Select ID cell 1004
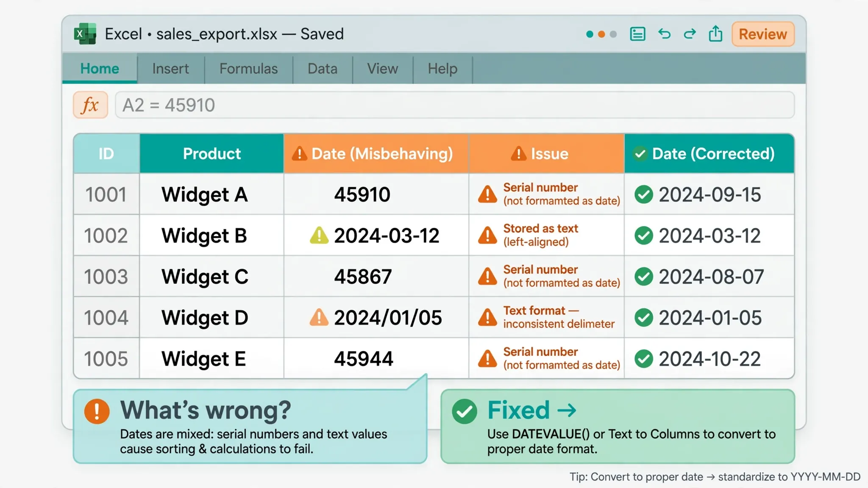Screen dimensions: 868x488 106,318
